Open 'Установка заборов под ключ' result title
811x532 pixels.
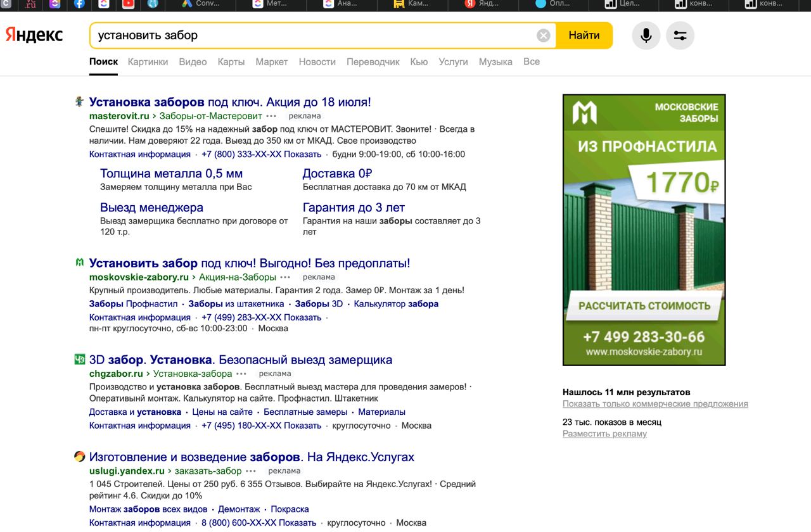click(230, 102)
